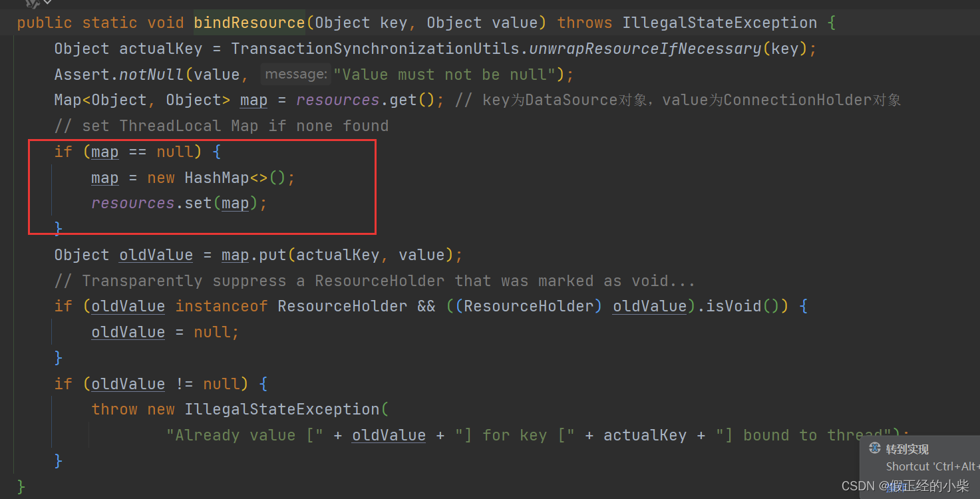Screen dimensions: 980x499
Task: Click the public keyword
Action: pos(45,23)
